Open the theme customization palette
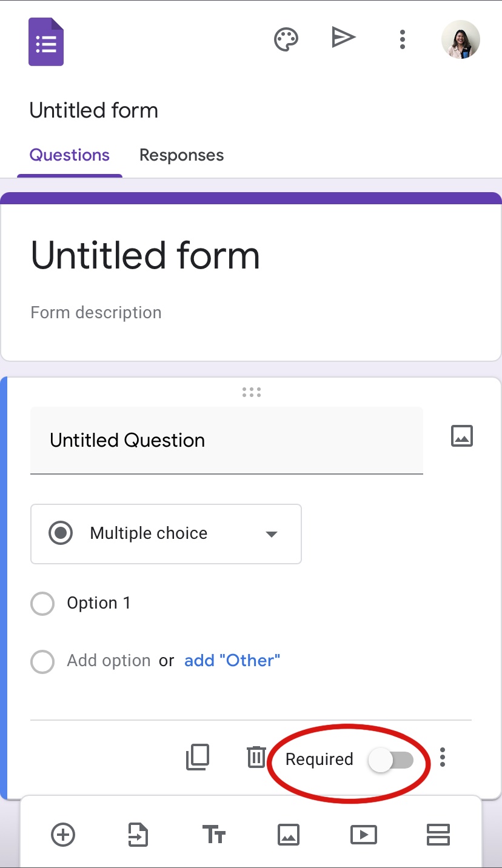The width and height of the screenshot is (502, 868). [x=286, y=40]
